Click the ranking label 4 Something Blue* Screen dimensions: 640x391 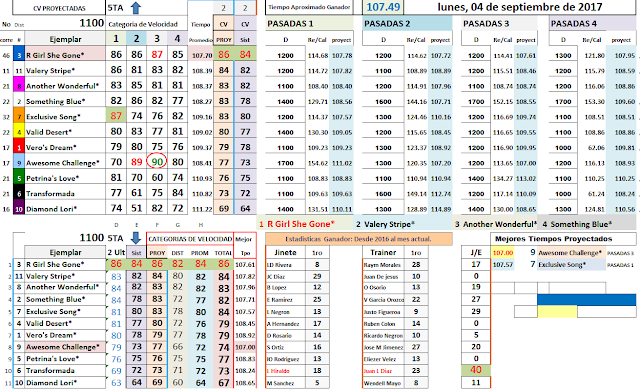click(x=577, y=224)
